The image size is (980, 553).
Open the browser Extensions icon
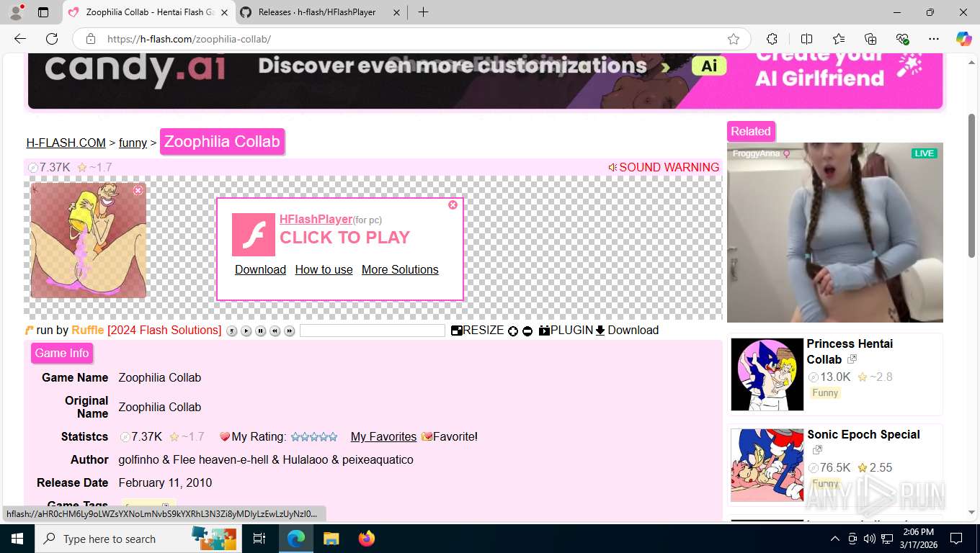coord(772,39)
